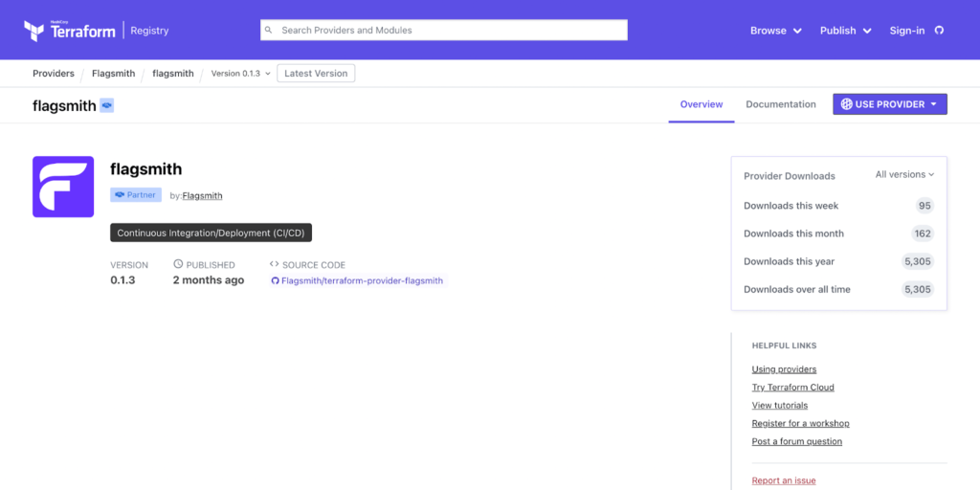Click the '2 months ago' published text
The width and height of the screenshot is (980, 490).
point(208,280)
